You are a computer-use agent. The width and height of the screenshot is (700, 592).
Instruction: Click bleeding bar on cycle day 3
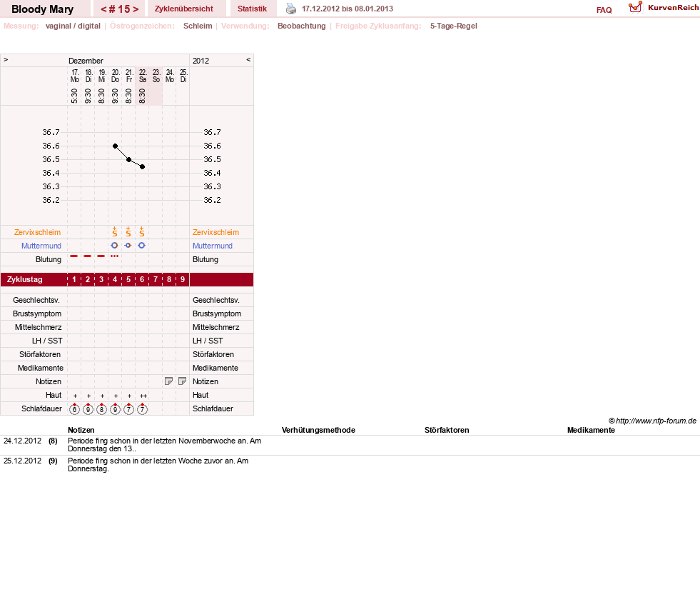tap(101, 256)
